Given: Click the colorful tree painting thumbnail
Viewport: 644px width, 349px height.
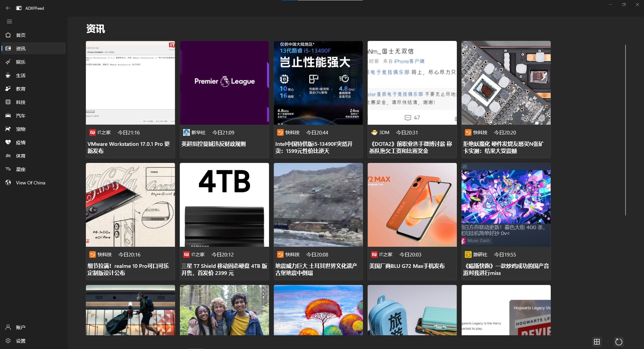Looking at the screenshot, I should [x=318, y=310].
